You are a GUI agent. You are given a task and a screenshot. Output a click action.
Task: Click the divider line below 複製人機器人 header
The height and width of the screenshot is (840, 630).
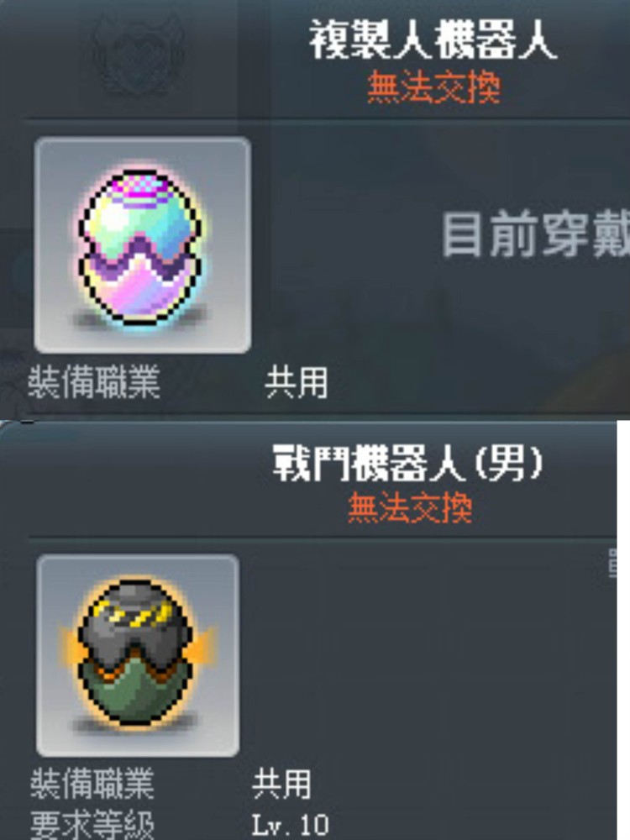pos(327,120)
